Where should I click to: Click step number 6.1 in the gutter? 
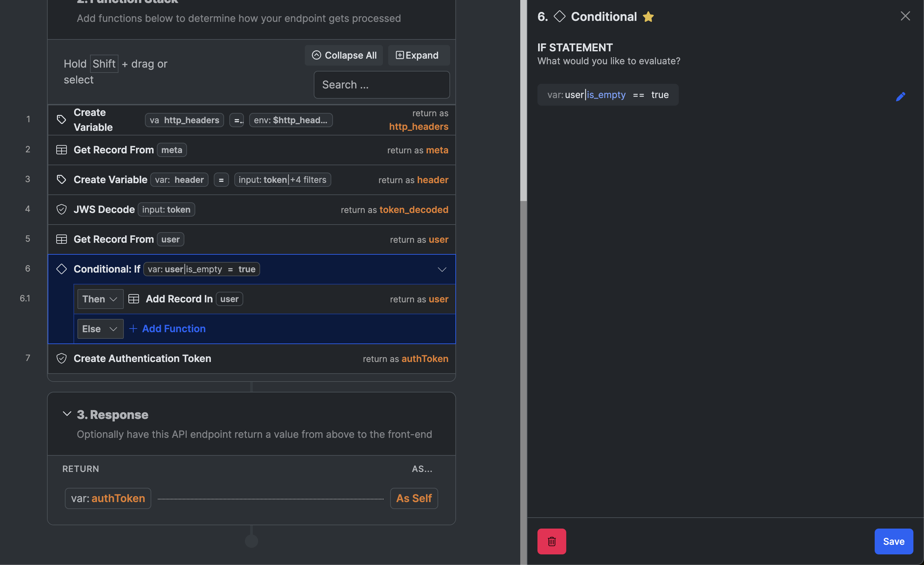[x=25, y=298]
